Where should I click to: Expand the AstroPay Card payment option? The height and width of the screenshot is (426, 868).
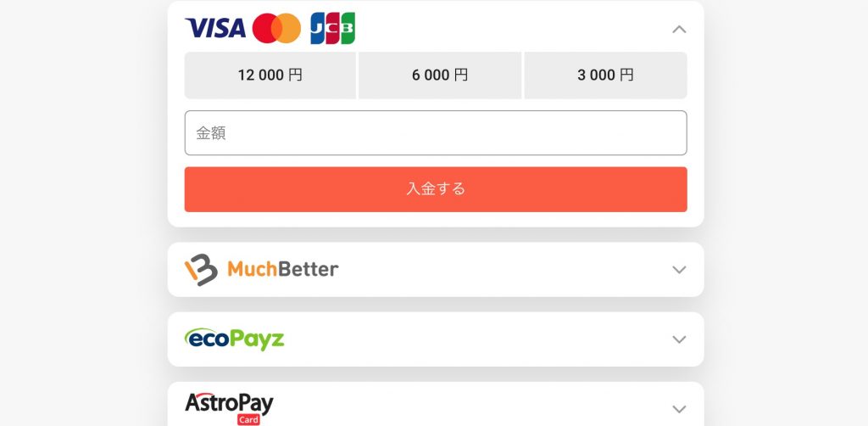point(679,409)
